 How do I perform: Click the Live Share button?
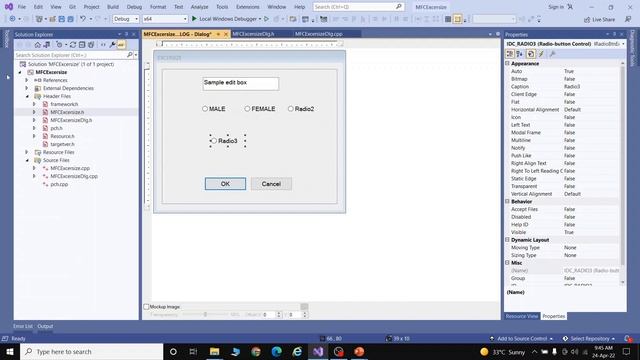[x=599, y=20]
